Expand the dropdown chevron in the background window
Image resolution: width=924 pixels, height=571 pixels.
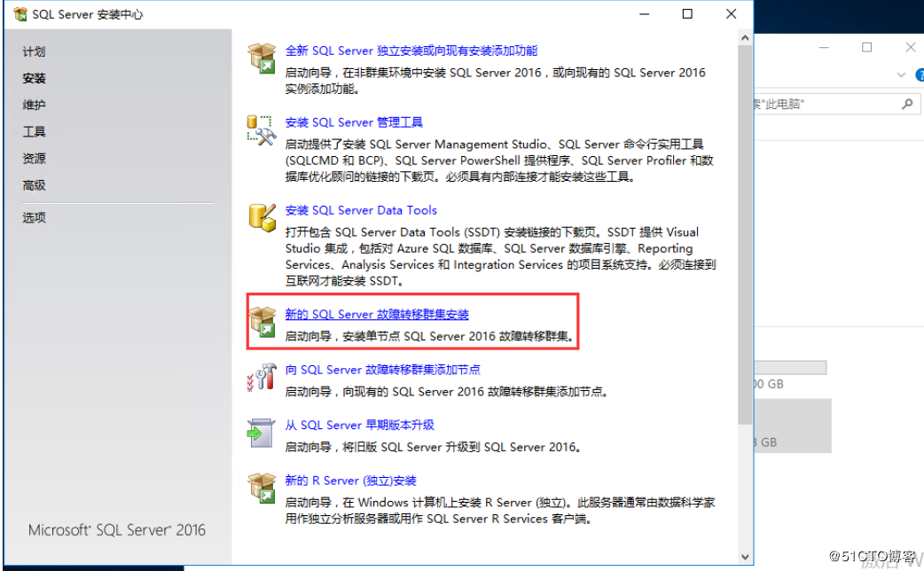pyautogui.click(x=900, y=74)
